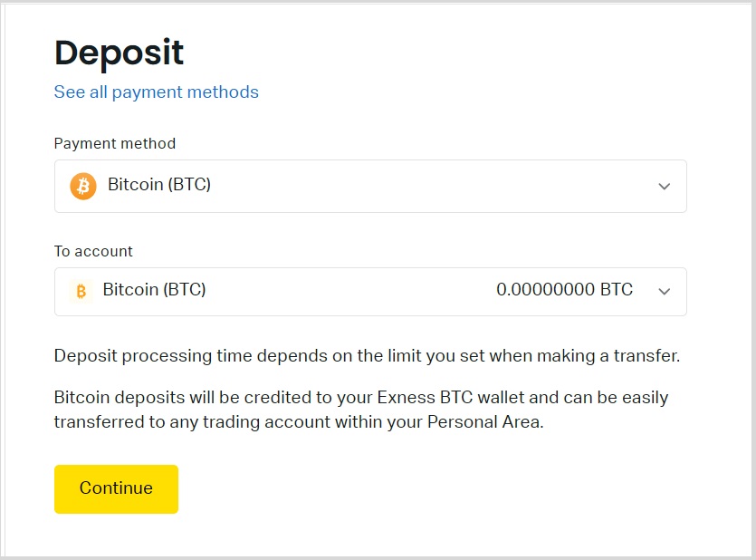The width and height of the screenshot is (756, 560).
Task: Click the orange Bitcoin logo in Payment method
Action: (x=83, y=187)
